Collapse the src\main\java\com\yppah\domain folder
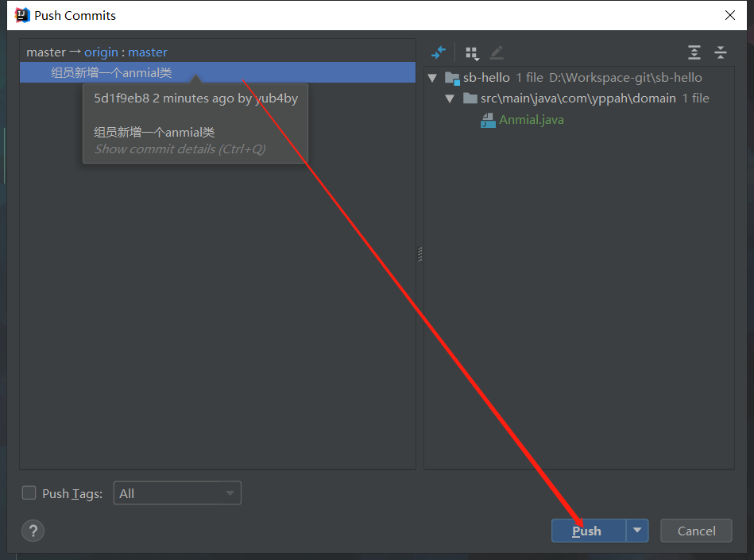754x560 pixels. click(450, 98)
